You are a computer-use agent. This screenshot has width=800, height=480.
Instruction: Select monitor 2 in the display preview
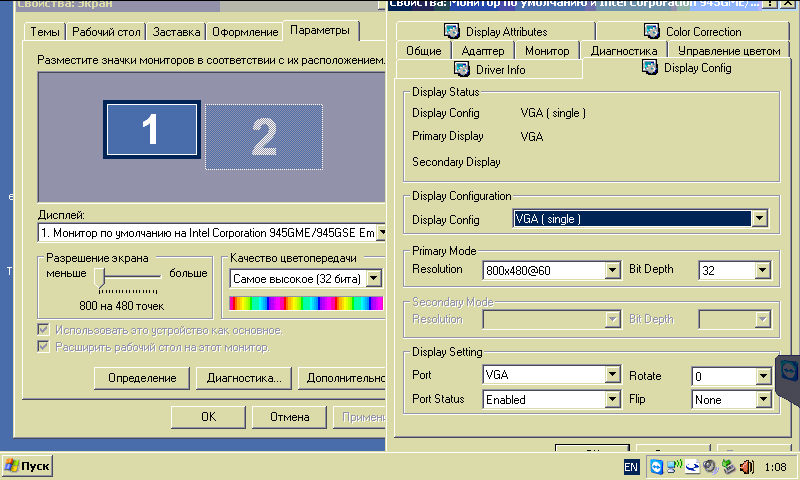263,137
